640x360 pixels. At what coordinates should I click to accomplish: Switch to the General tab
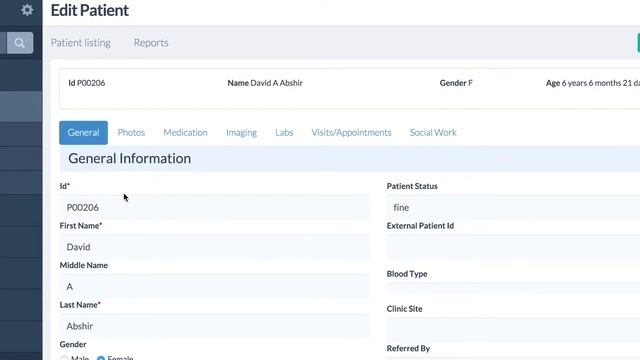pyautogui.click(x=83, y=133)
